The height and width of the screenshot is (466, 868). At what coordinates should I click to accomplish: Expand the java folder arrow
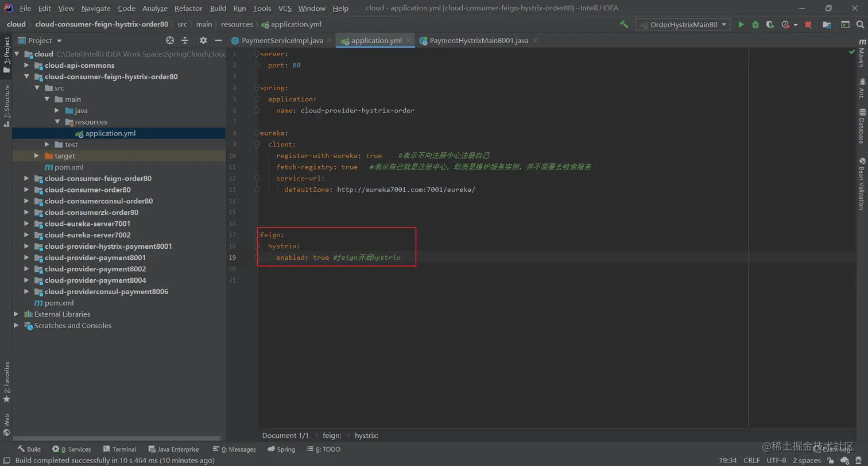pyautogui.click(x=57, y=110)
